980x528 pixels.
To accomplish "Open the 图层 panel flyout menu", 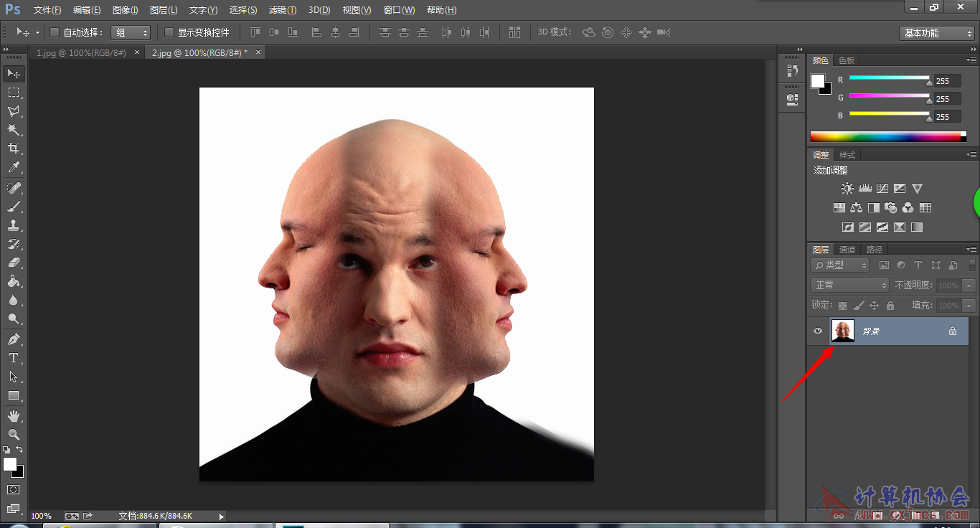I will click(x=971, y=250).
